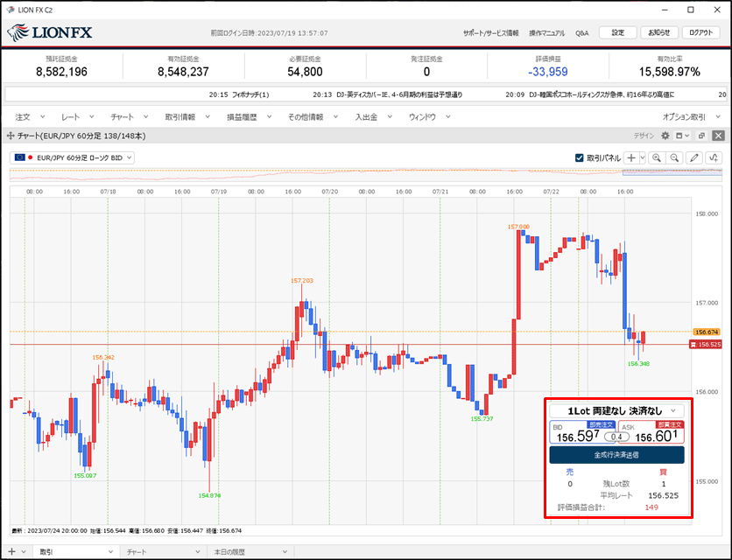Open the 損益履歴 menu
732x560 pixels.
[x=249, y=116]
